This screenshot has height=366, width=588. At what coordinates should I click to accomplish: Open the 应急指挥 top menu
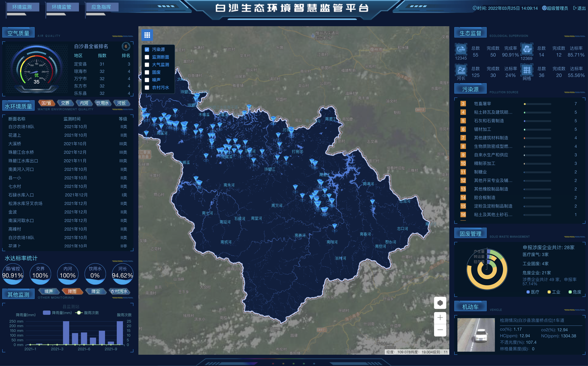[101, 7]
